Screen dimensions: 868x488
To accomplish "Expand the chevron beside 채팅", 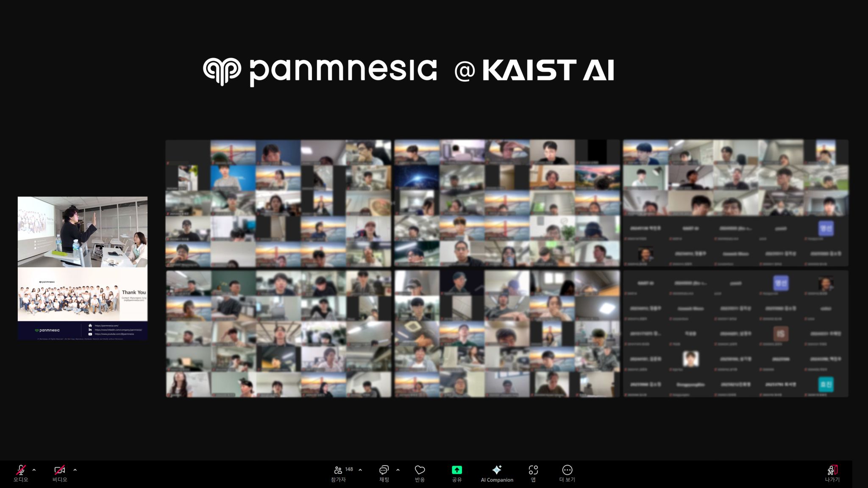I will 398,470.
